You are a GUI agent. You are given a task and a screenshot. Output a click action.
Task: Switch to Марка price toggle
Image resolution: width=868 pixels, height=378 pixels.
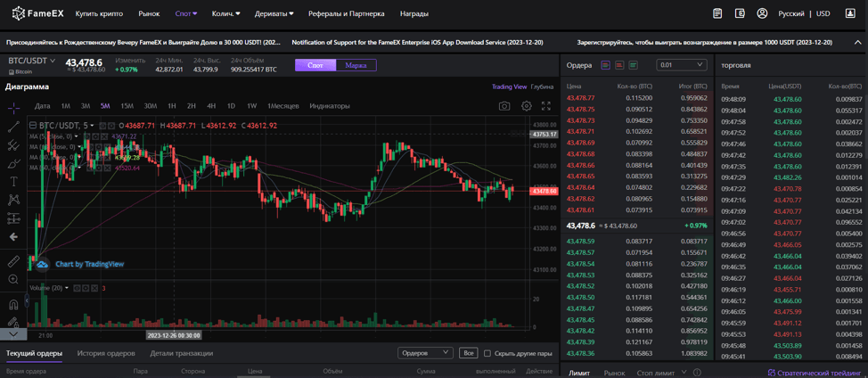click(x=356, y=65)
